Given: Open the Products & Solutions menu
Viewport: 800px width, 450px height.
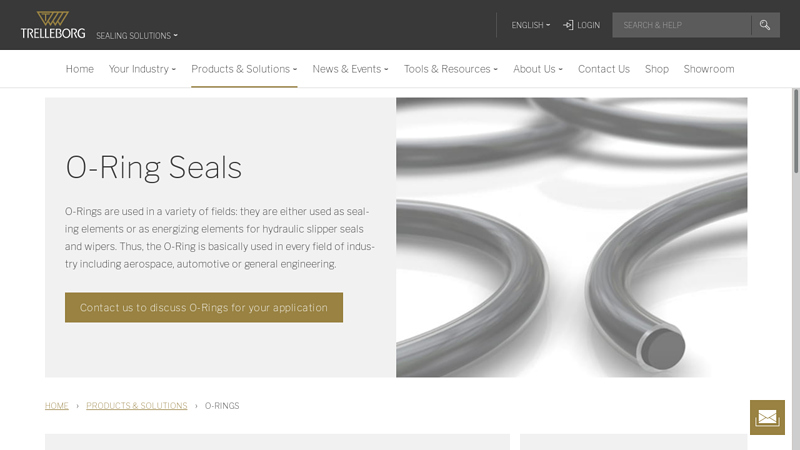Looking at the screenshot, I should coord(244,69).
